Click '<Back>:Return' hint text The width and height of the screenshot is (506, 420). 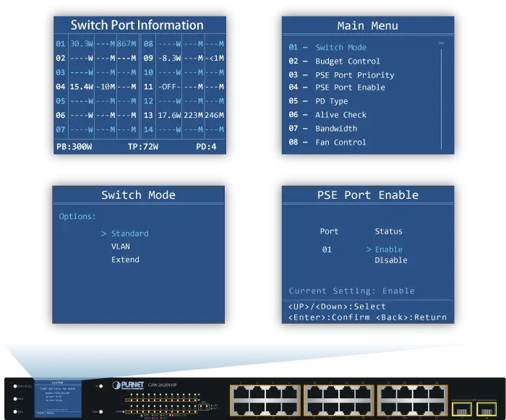point(411,317)
